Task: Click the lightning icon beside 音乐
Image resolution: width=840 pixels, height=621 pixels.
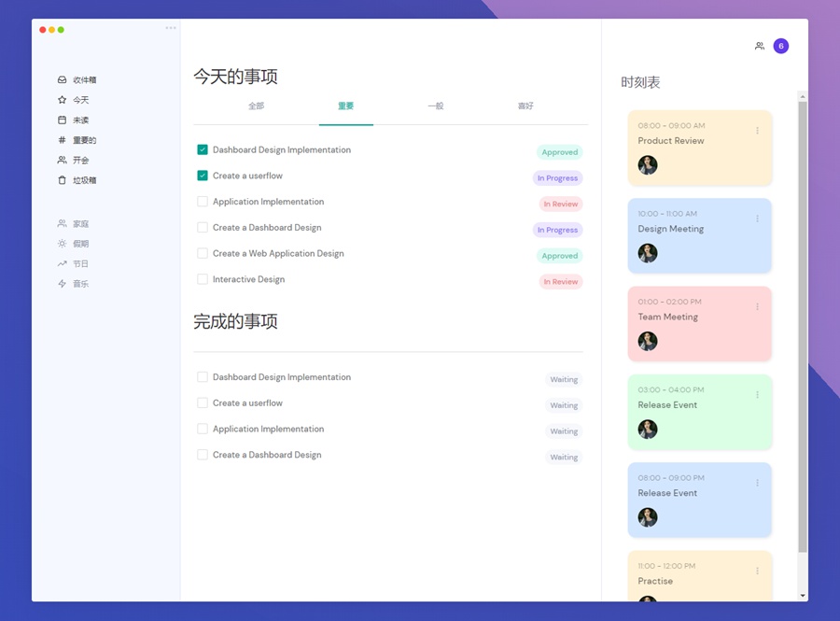Action: pyautogui.click(x=62, y=284)
